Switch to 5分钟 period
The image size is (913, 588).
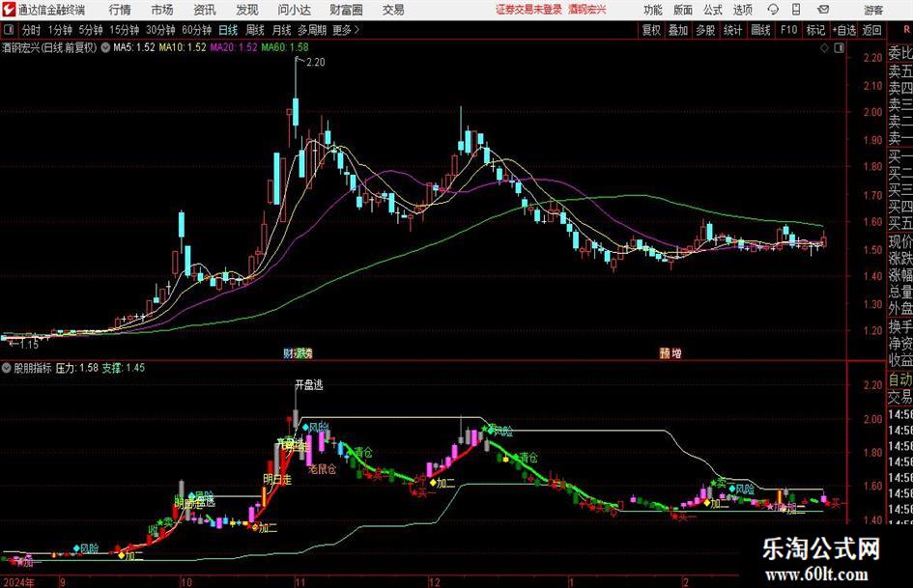pos(91,30)
